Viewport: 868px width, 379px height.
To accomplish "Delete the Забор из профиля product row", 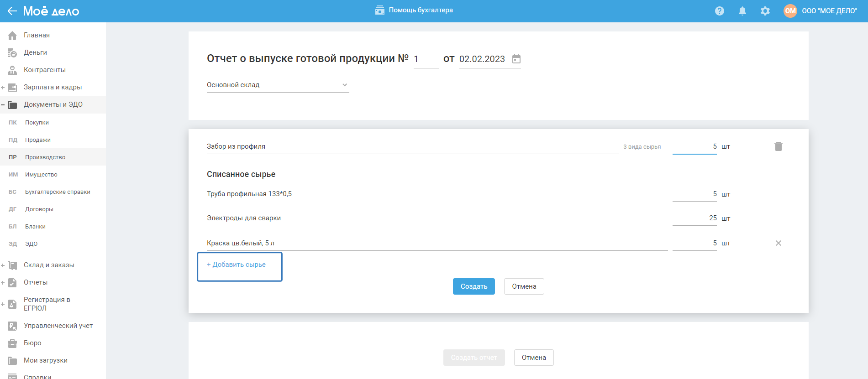I will click(779, 146).
